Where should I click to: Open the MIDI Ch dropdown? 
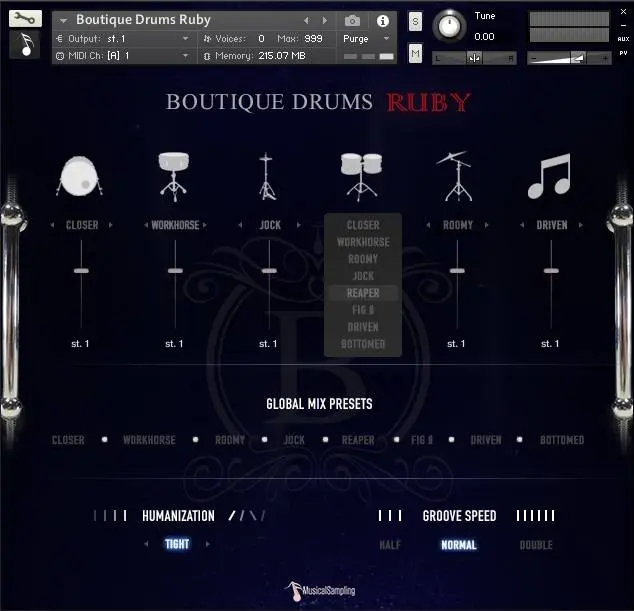(123, 56)
